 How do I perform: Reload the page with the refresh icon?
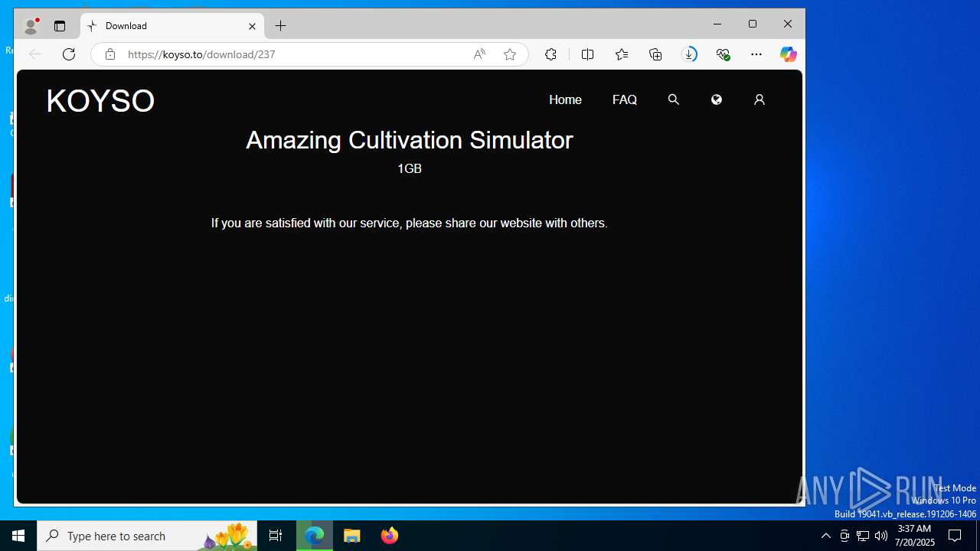[x=69, y=54]
